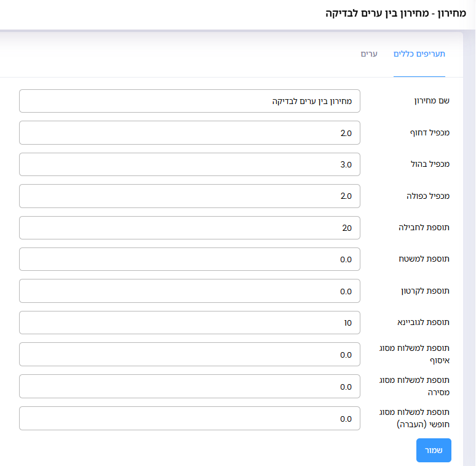Click the מכפיל דחוף input field
The image size is (476, 466).
[190, 133]
